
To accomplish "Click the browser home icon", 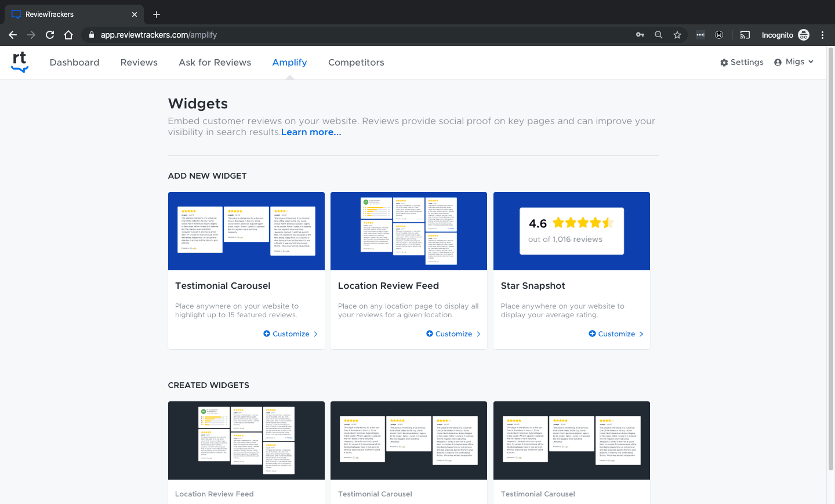I will 68,35.
